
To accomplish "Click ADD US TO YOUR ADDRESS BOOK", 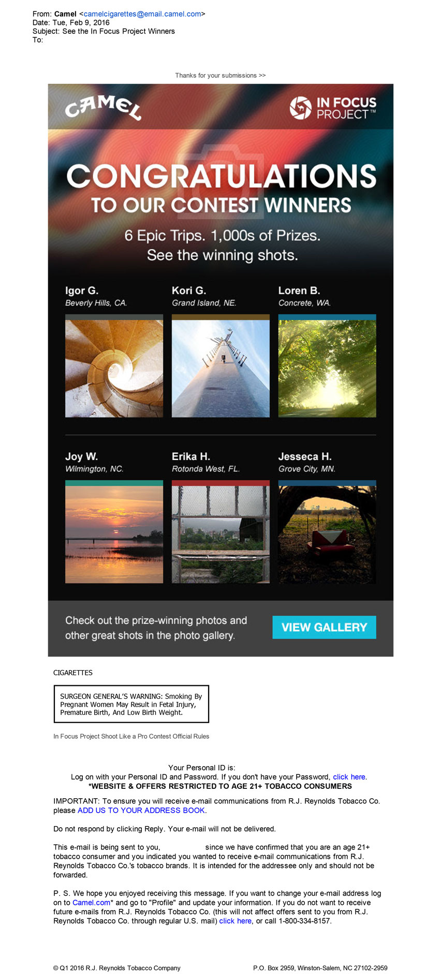I will (141, 810).
